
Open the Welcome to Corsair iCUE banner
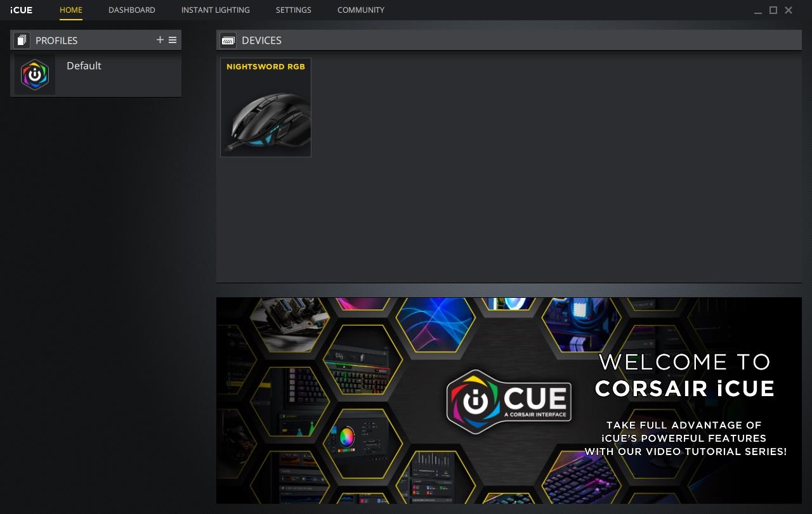pyautogui.click(x=509, y=401)
